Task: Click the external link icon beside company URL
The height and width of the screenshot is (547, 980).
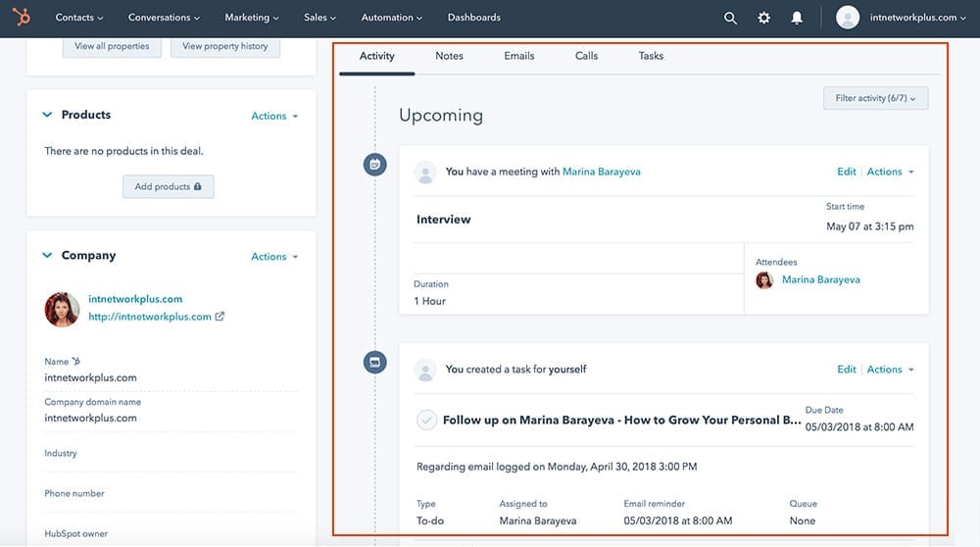Action: (220, 317)
